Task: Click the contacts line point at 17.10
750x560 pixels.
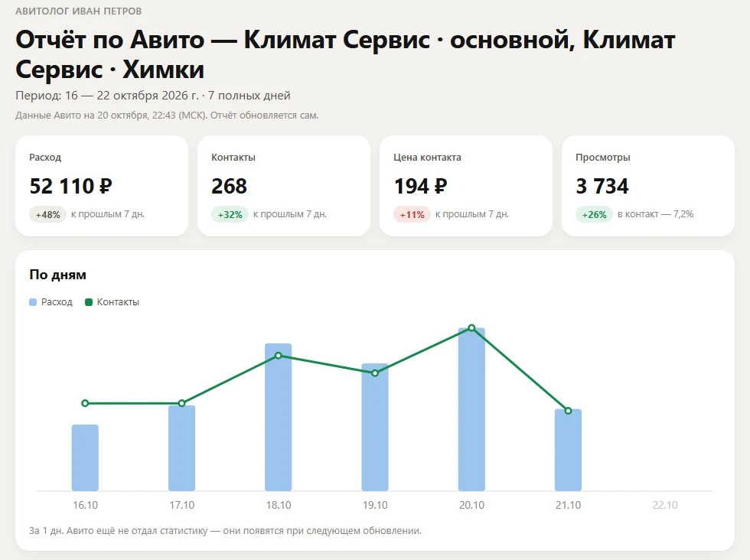Action: [182, 403]
